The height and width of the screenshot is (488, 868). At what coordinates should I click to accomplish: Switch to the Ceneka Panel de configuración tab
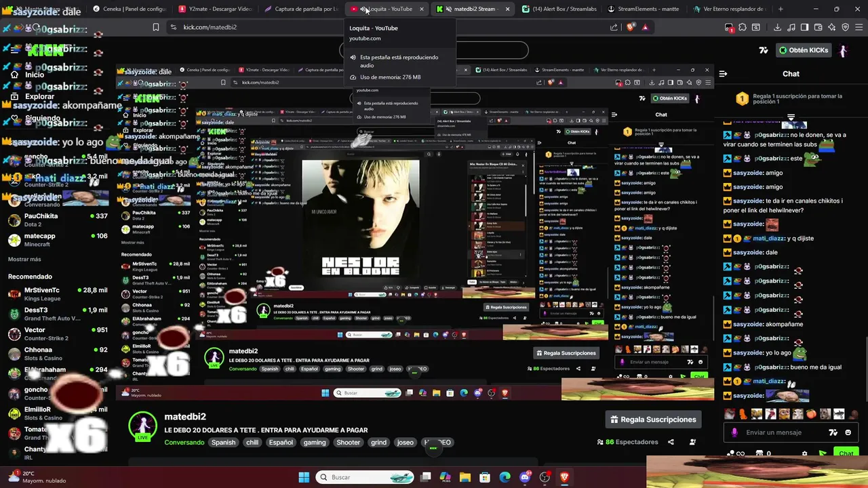point(130,9)
